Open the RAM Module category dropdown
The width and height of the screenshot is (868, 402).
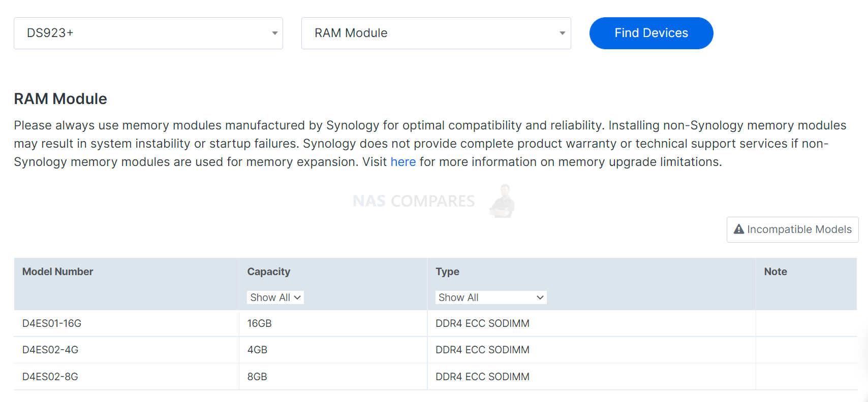pyautogui.click(x=436, y=33)
